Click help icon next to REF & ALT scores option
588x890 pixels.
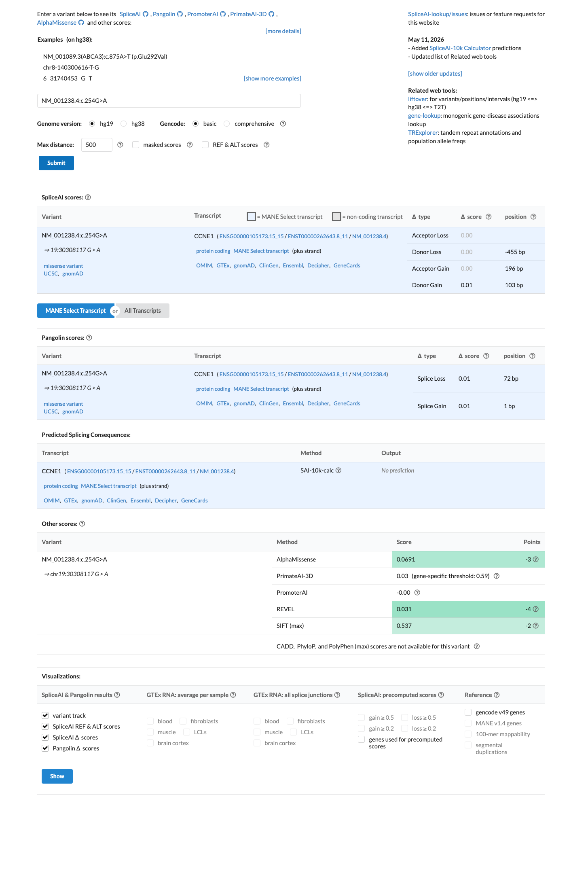[x=267, y=145]
